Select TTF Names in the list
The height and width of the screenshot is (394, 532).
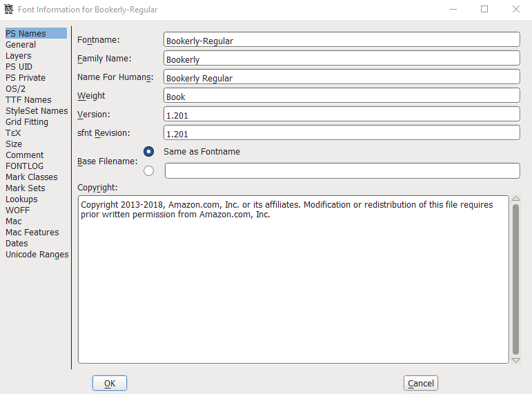pyautogui.click(x=28, y=100)
